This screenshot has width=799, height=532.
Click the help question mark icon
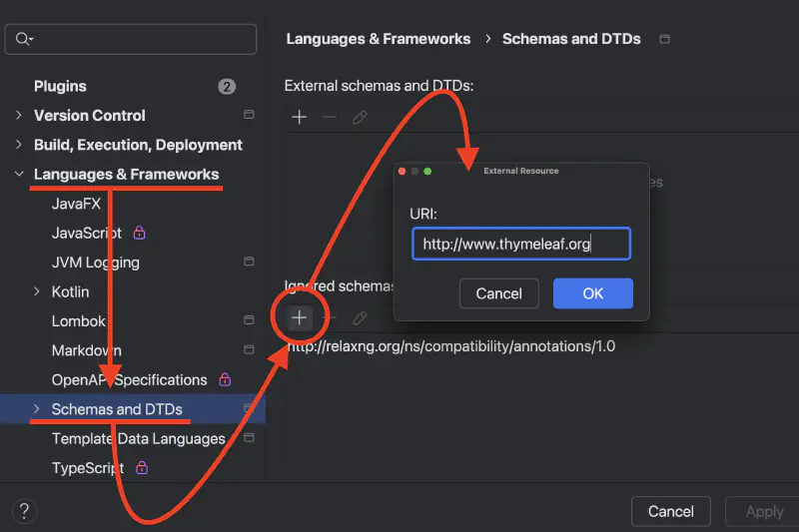[25, 510]
